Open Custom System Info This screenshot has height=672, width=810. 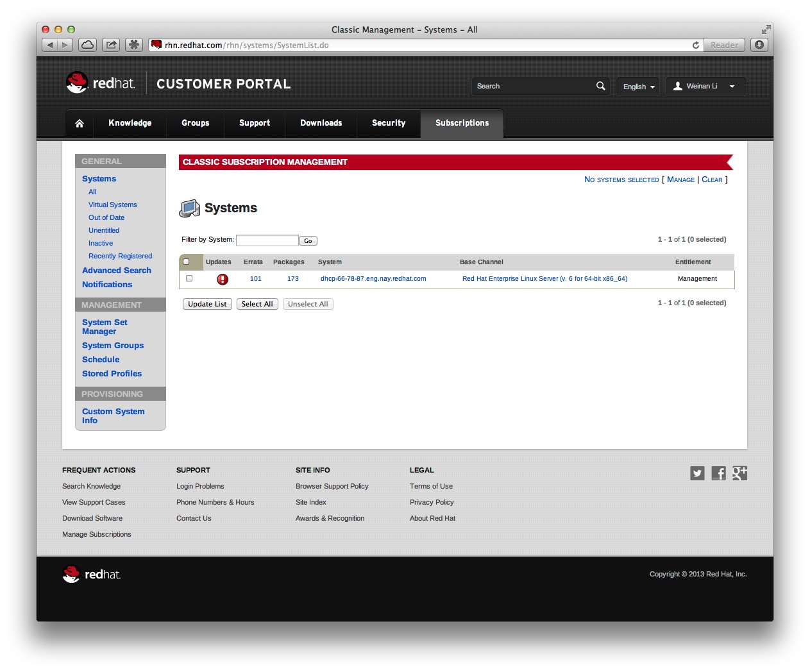(114, 416)
